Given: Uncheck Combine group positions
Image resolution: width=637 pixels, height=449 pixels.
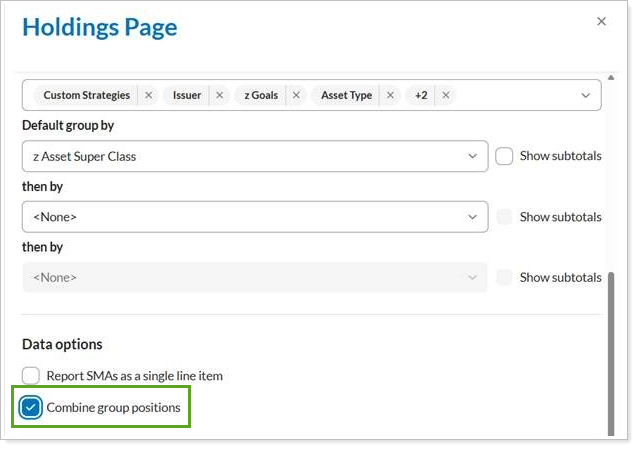Looking at the screenshot, I should coord(31,407).
